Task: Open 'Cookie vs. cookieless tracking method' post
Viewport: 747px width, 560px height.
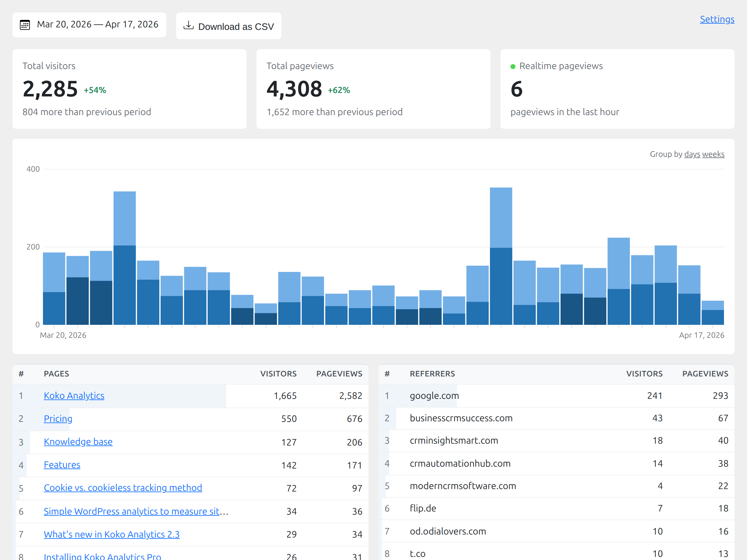Action: (123, 488)
